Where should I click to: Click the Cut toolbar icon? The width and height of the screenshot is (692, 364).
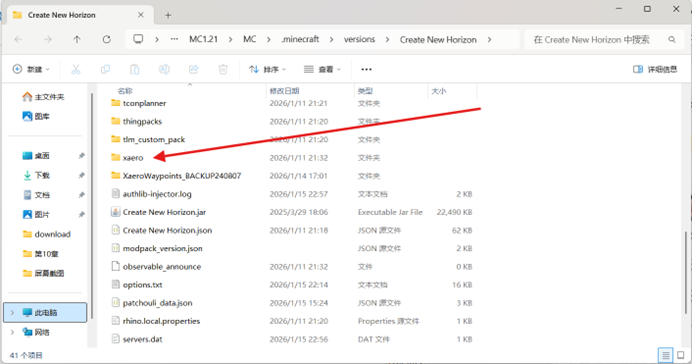[76, 69]
